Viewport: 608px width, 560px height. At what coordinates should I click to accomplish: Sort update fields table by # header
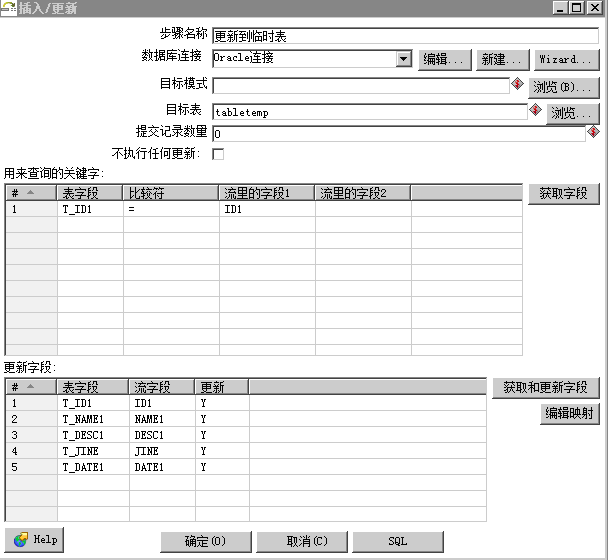[x=31, y=387]
